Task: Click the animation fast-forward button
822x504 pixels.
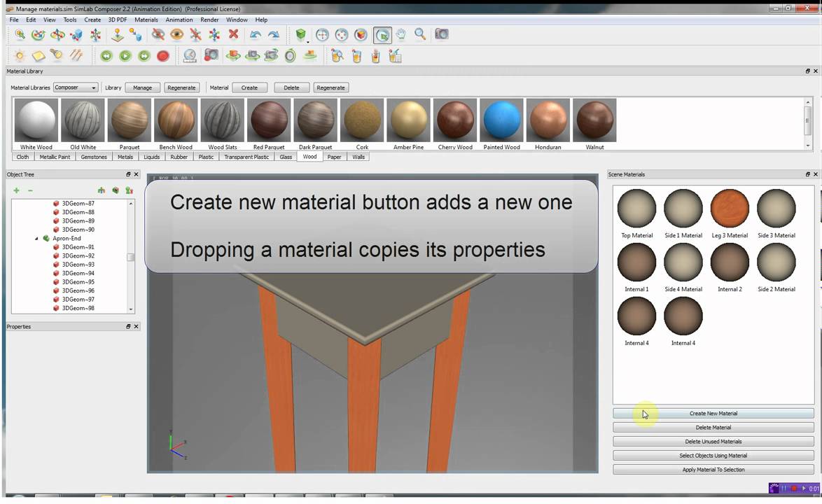Action: coord(144,55)
